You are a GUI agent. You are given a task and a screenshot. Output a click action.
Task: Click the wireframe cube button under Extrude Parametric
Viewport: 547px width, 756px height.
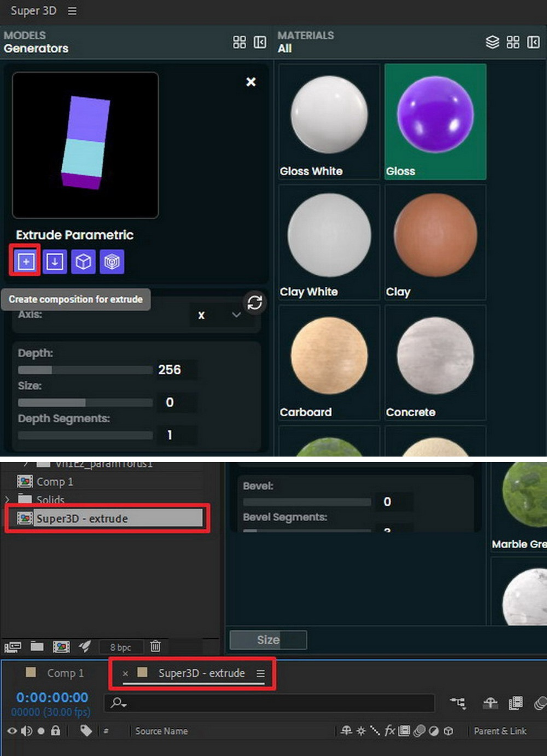coord(112,262)
